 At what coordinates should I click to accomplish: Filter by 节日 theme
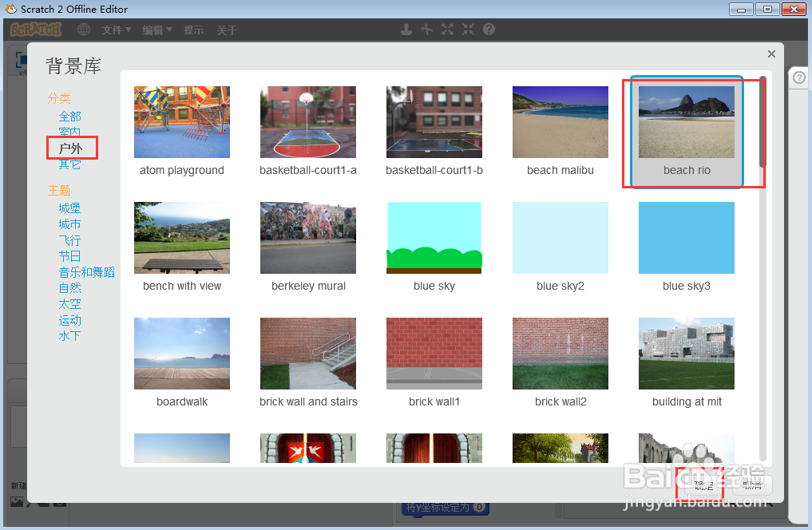click(70, 256)
